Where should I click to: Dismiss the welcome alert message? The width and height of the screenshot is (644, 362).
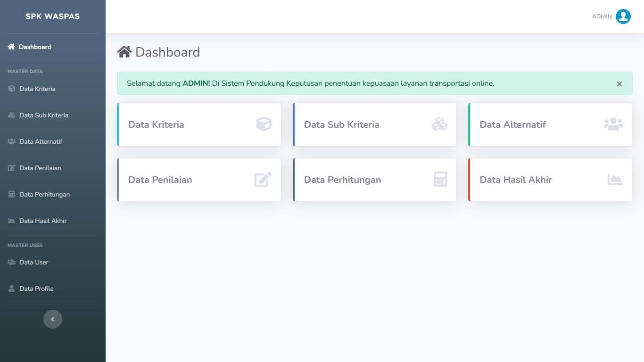tap(619, 84)
